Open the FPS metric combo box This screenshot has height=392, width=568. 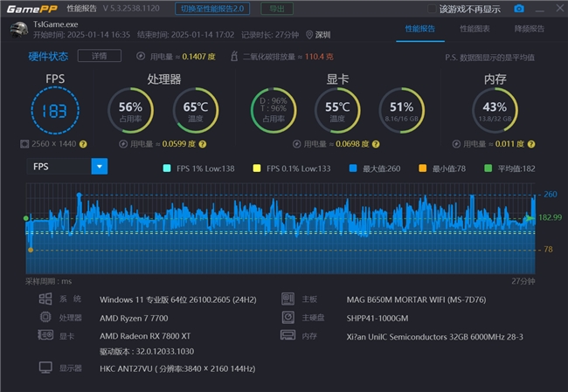(x=67, y=167)
